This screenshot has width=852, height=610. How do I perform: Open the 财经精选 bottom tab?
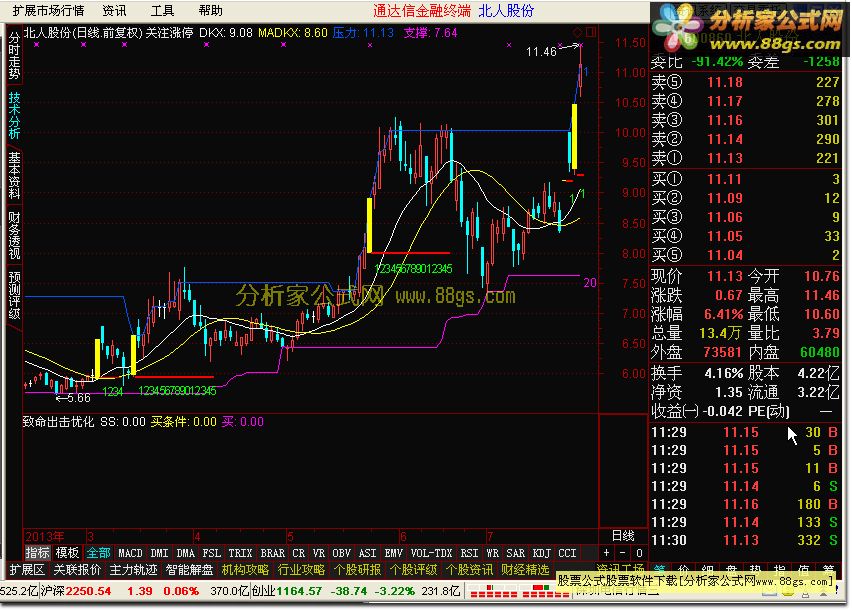click(525, 570)
